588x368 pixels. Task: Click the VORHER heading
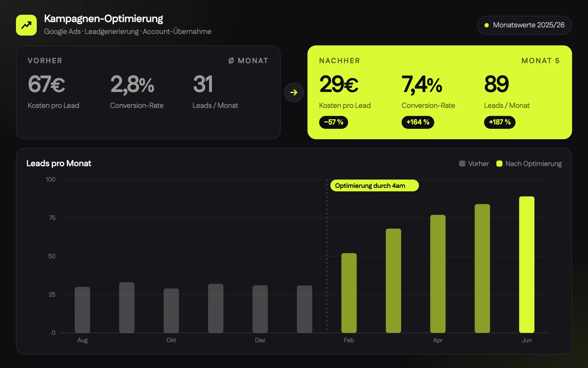tap(45, 61)
